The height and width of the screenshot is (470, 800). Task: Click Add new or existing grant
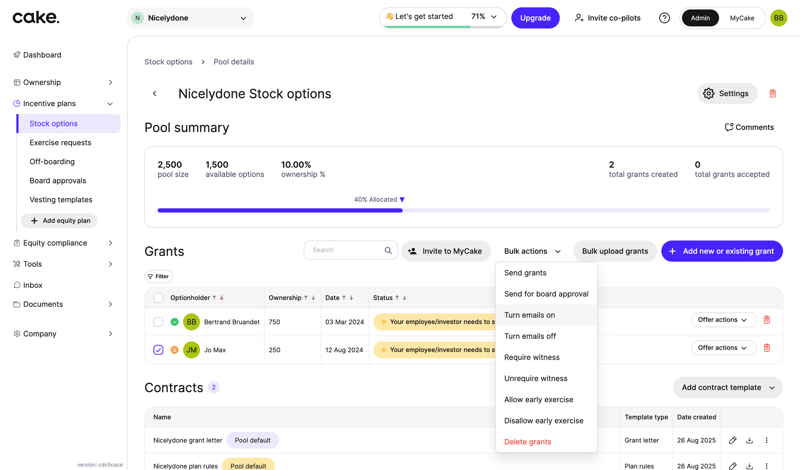tap(721, 251)
